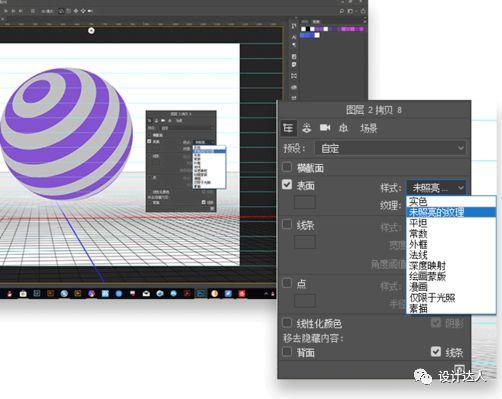
Task: Choose 深度映射 from the style list
Action: (x=451, y=266)
